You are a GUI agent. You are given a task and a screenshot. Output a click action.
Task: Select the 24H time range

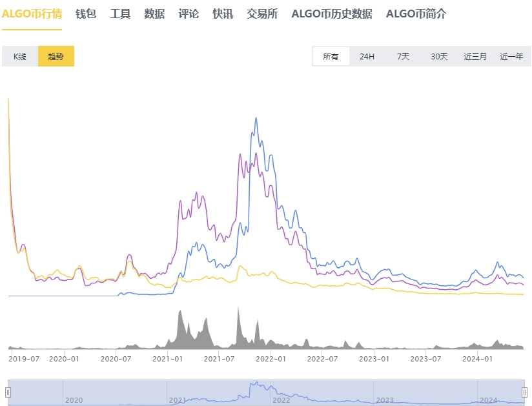pyautogui.click(x=366, y=56)
